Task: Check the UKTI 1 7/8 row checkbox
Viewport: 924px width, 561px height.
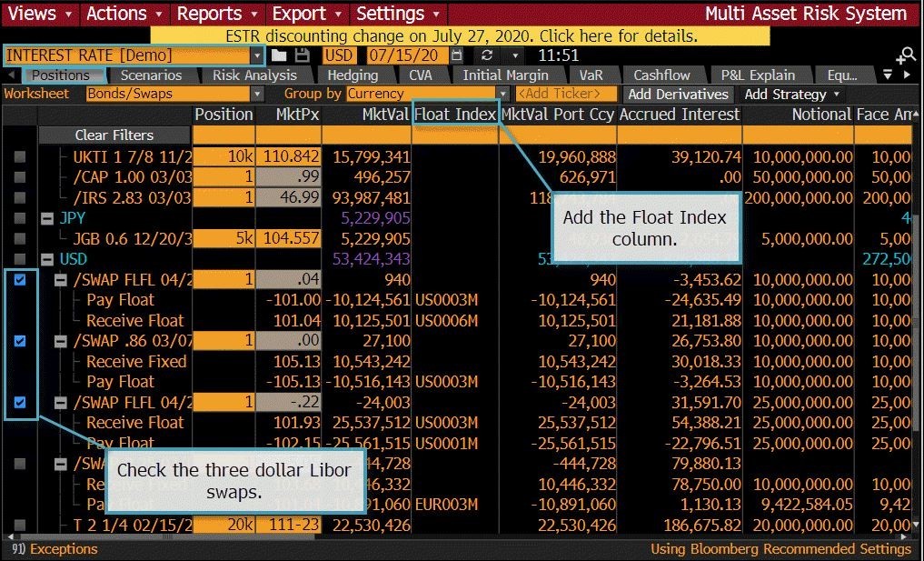Action: coord(20,157)
